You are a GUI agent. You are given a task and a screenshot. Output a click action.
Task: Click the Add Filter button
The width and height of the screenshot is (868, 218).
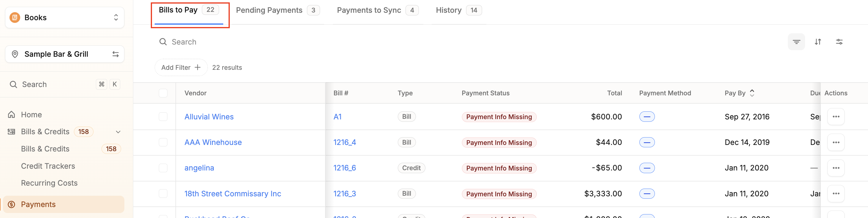point(181,67)
